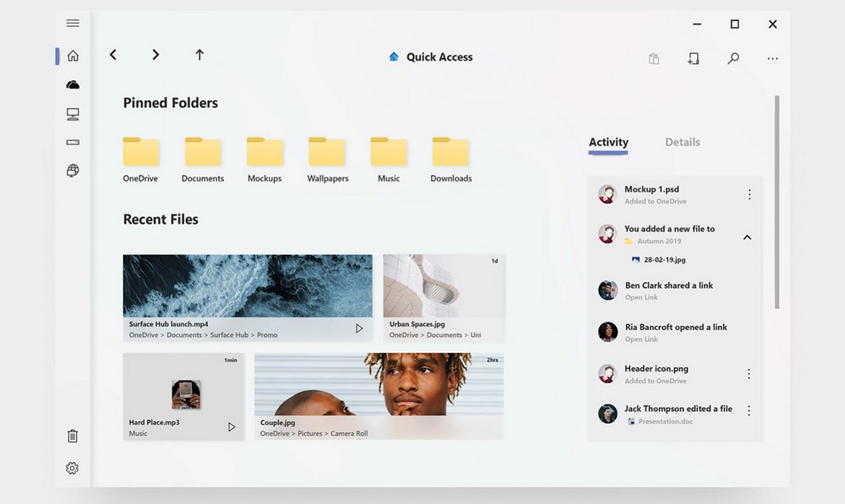
Task: Click the 'Jack Thompson edited a file' text
Action: click(678, 409)
